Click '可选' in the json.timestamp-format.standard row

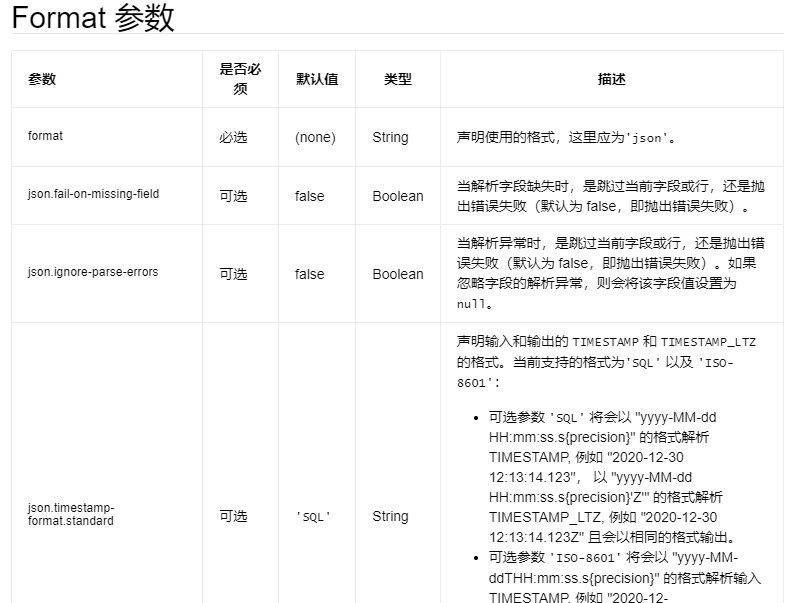[x=233, y=516]
